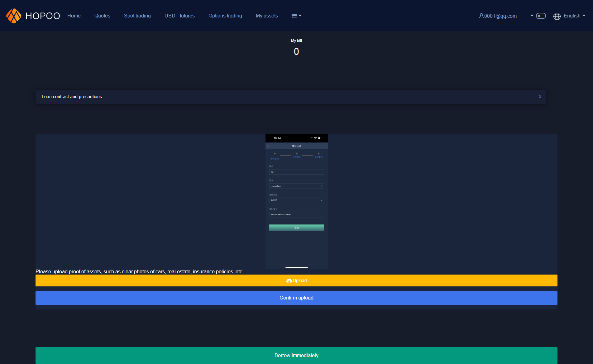Click the uploaded phone screenshot thumbnail
The image size is (593, 364).
pos(297,201)
